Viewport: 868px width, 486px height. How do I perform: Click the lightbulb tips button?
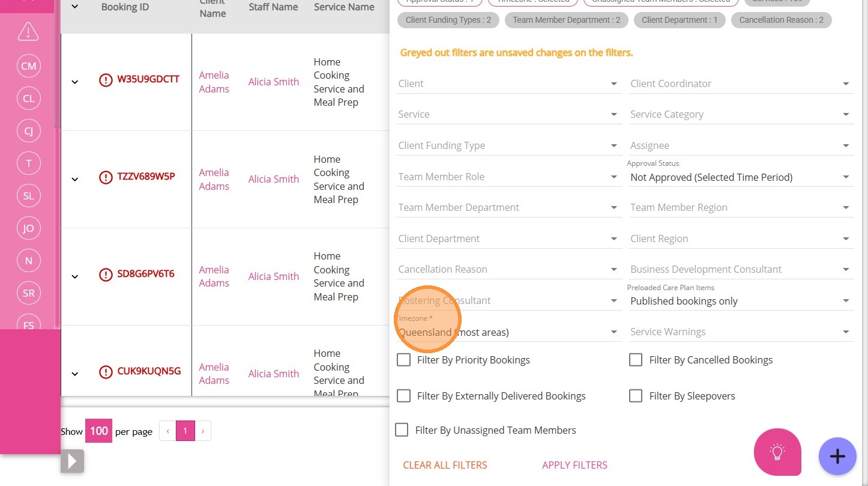[x=777, y=452]
